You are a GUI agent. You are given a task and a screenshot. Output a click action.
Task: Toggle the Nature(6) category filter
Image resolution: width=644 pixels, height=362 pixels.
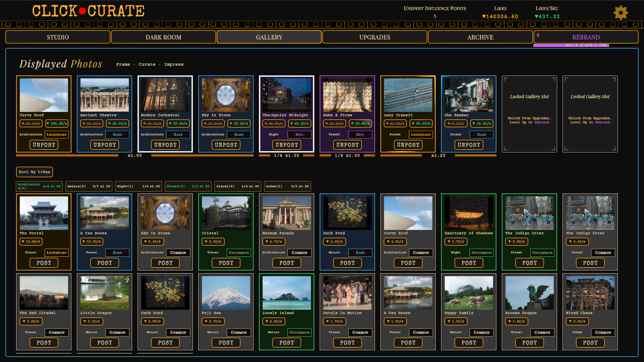click(89, 186)
